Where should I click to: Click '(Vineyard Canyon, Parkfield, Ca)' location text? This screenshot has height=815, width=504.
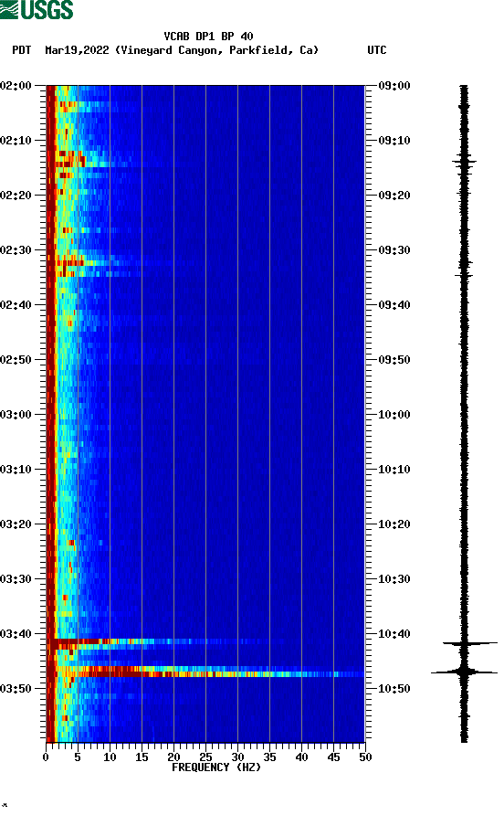click(216, 50)
